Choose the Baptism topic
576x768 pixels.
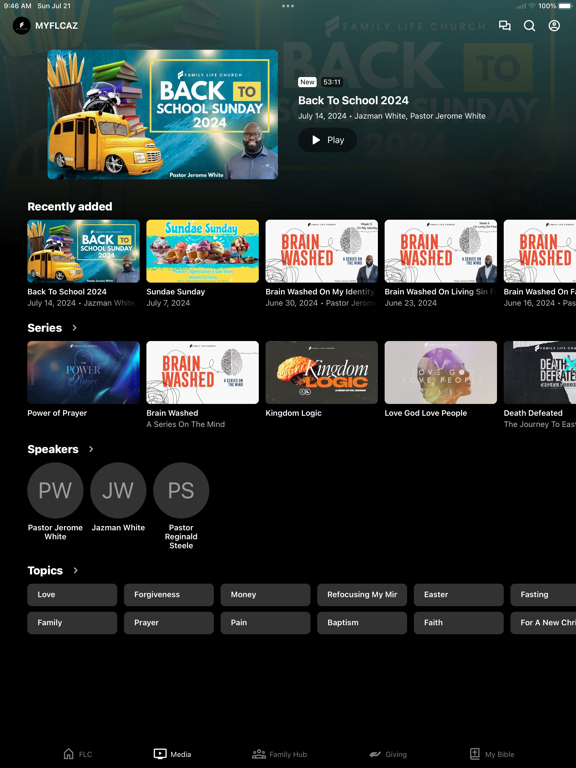(x=362, y=623)
